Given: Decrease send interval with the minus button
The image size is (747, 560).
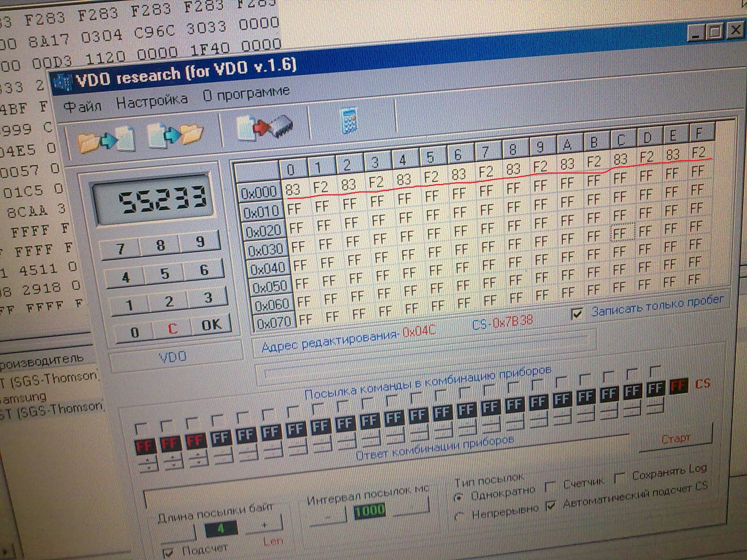Looking at the screenshot, I should [327, 517].
